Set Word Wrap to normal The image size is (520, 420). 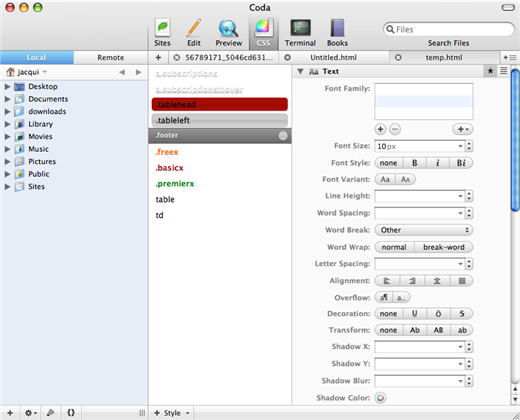[394, 247]
